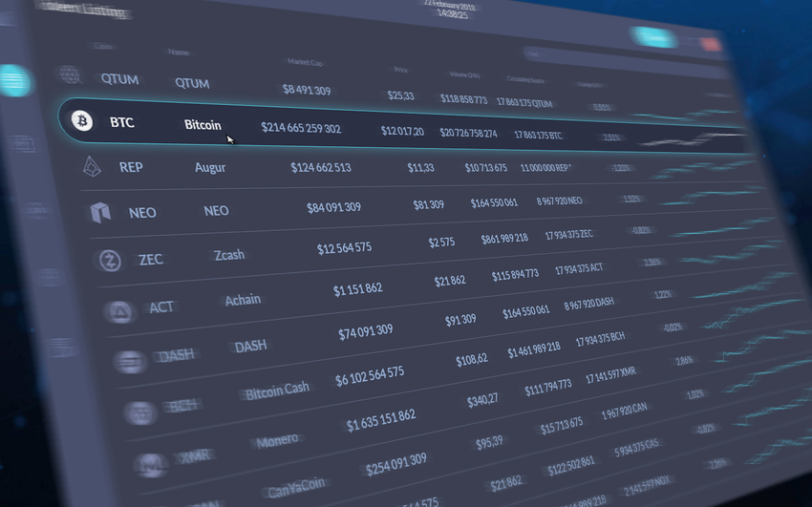Click NEO market cap $84 091 309

point(333,207)
